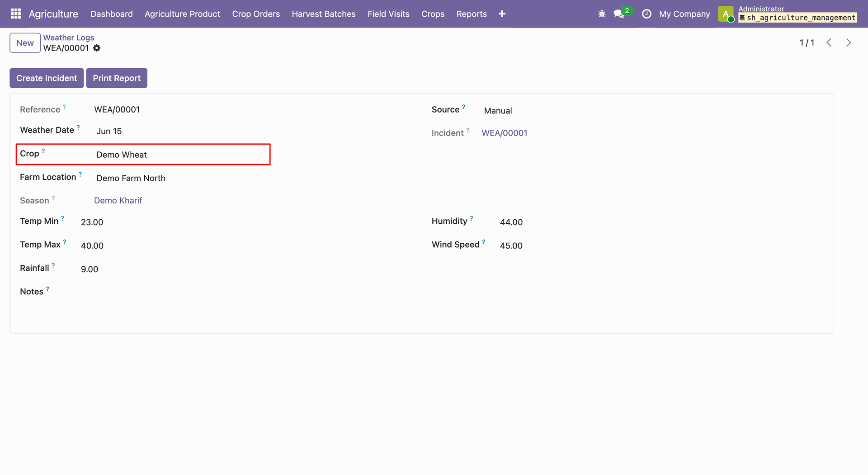Click the Humidity value 44.00
The image size is (868, 475).
click(511, 222)
